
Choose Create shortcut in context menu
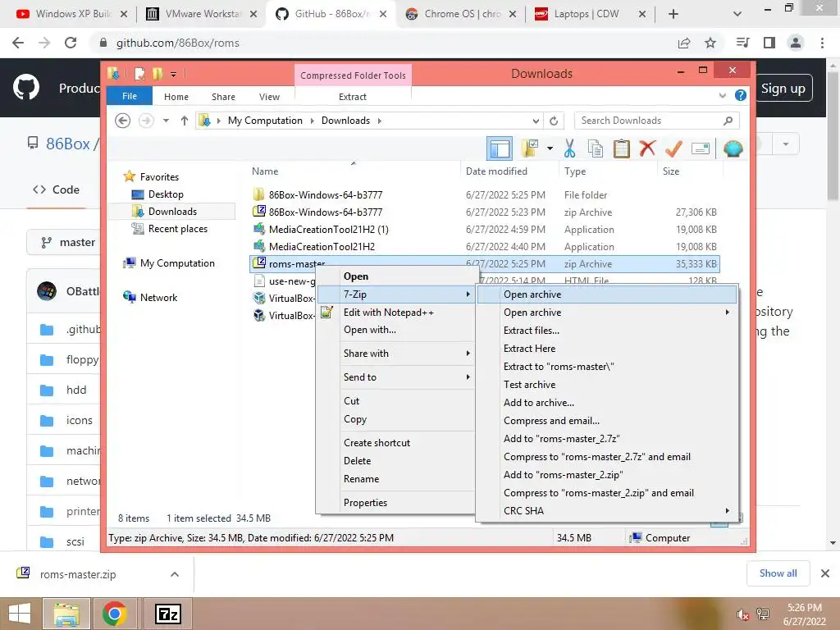[x=396, y=443]
